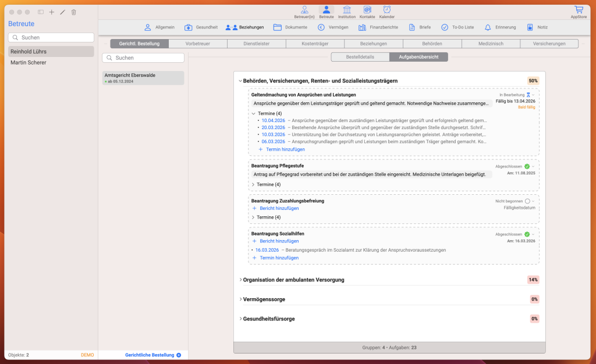This screenshot has height=364, width=596.
Task: Click Bericht hinzufügen under Beantragung Zuzahlungsbefreiung
Action: [279, 208]
